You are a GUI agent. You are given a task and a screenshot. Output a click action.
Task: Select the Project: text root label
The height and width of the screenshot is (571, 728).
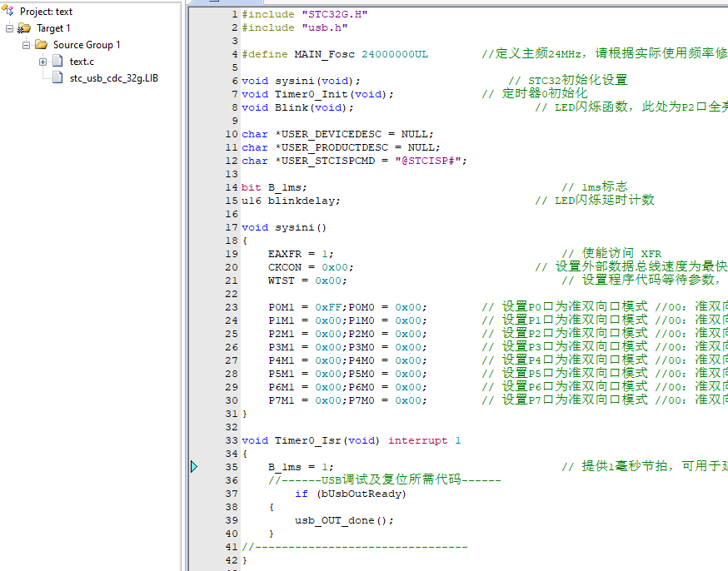point(46,12)
